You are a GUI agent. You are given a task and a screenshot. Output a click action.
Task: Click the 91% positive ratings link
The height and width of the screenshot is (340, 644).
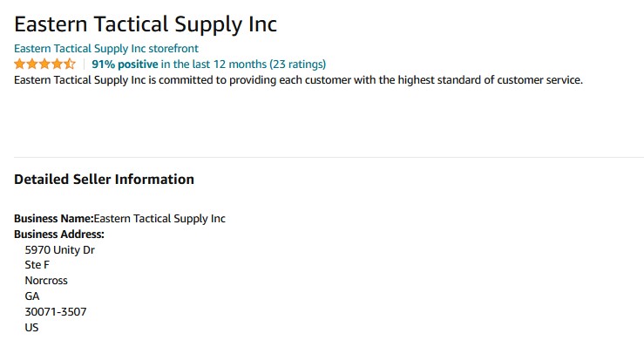tap(208, 65)
